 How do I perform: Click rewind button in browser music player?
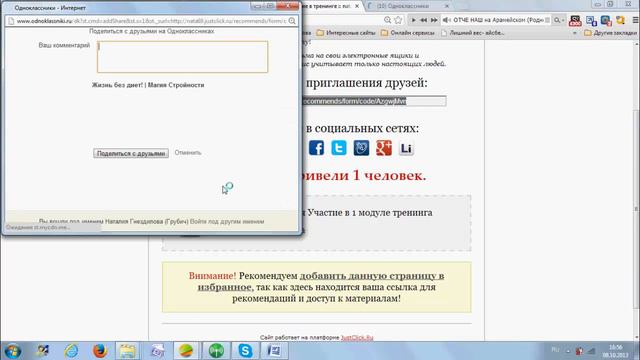pos(424,20)
